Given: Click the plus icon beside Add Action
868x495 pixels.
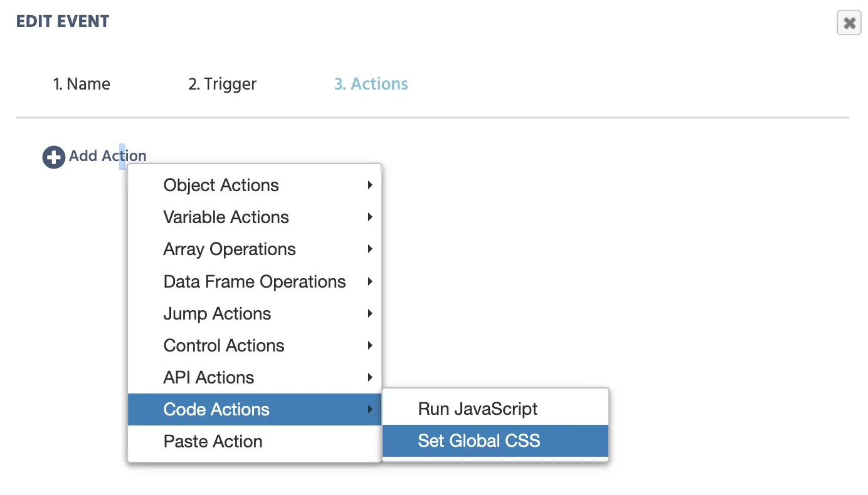Looking at the screenshot, I should click(53, 157).
